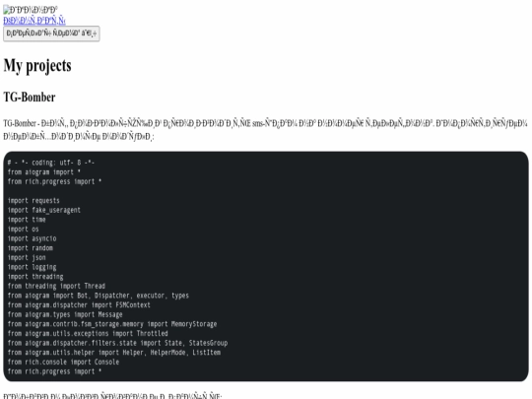Click the 'import requests' code line
This screenshot has width=532, height=399.
(x=33, y=201)
